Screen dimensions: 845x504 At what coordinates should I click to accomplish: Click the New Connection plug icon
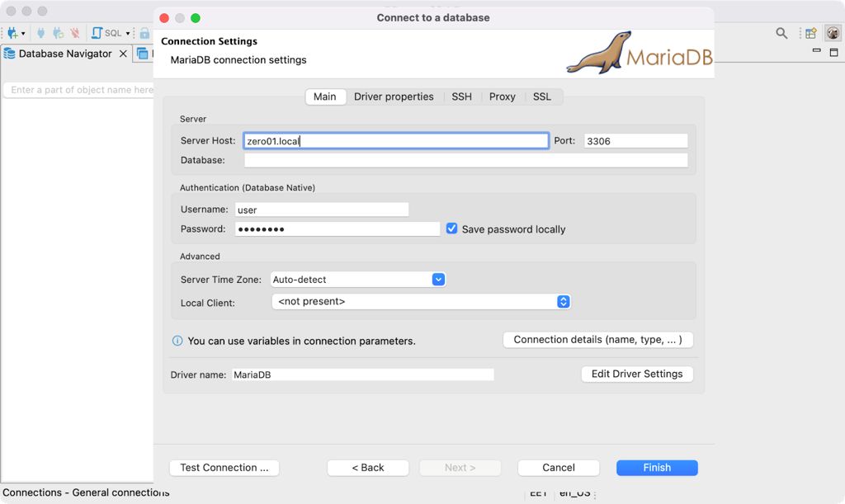12,33
